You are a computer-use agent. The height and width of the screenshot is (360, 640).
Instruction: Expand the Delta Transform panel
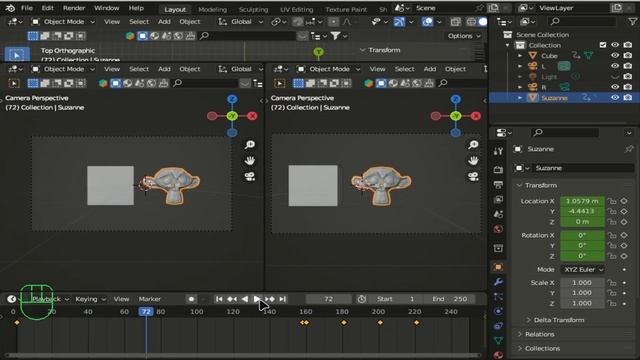tap(559, 320)
